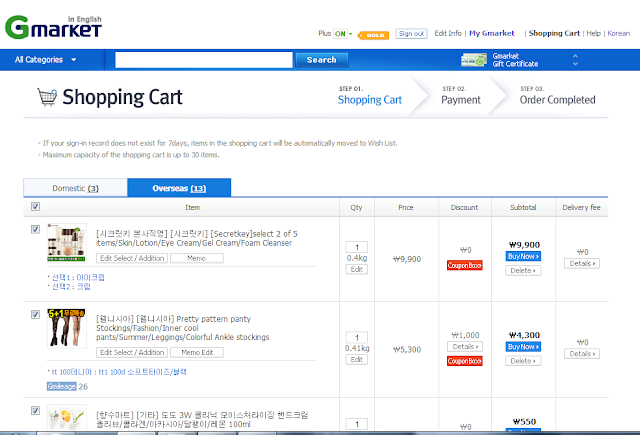Image resolution: width=640 pixels, height=435 pixels.
Task: Toggle select-all items checkbox in header
Action: (36, 206)
